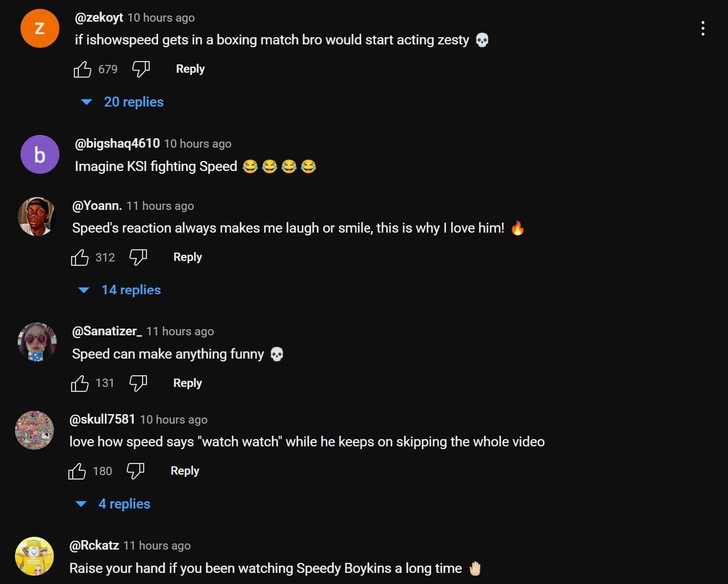Open @bigshaq4610's channel link
This screenshot has width=728, height=584.
[x=117, y=143]
